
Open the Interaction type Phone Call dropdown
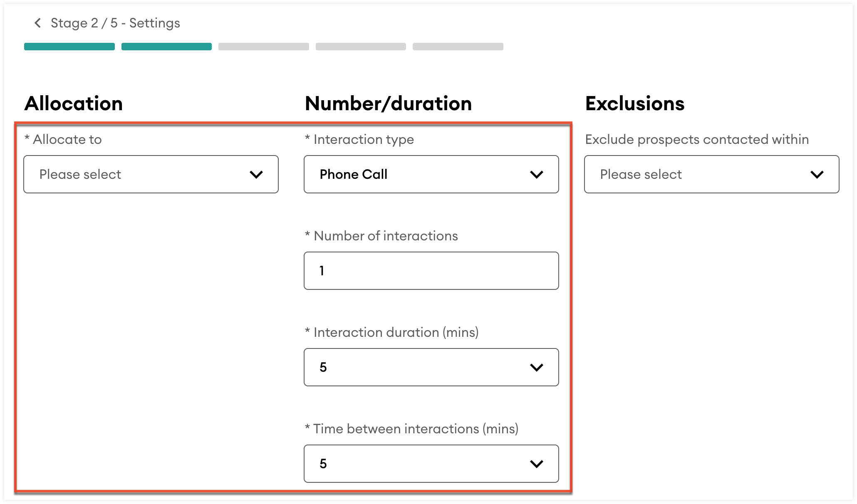tap(431, 174)
